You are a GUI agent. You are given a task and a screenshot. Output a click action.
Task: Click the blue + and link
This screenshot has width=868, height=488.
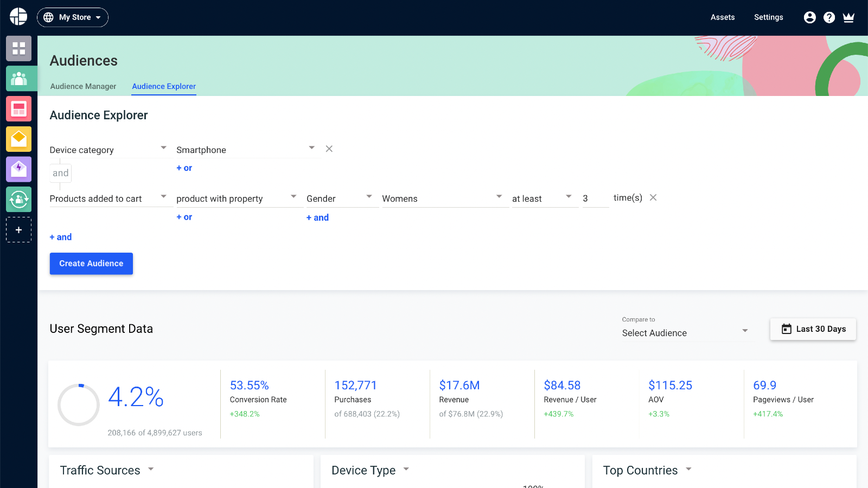[60, 237]
